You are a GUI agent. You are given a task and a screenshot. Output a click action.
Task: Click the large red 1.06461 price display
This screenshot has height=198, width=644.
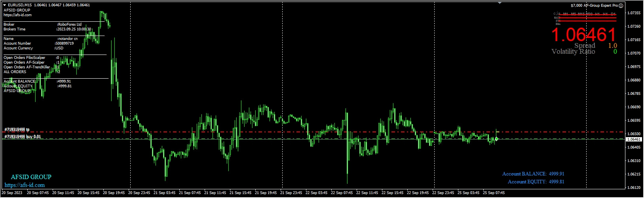pos(584,35)
